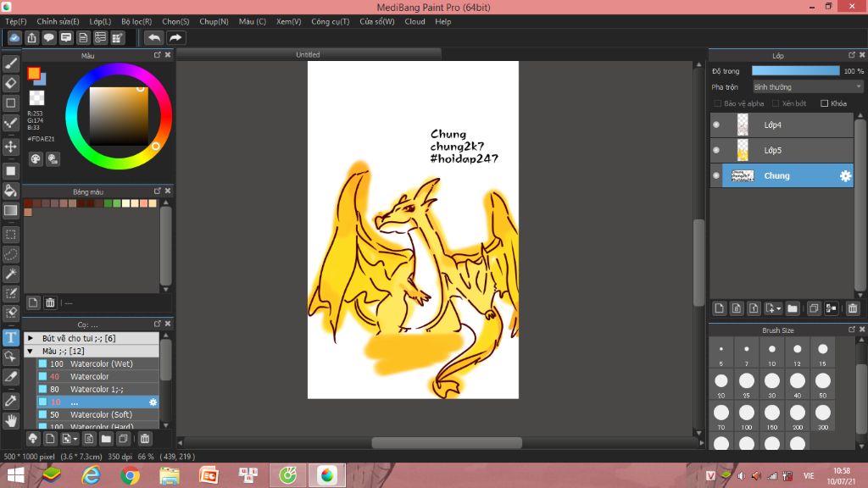Viewport: 868px width, 488px height.
Task: Click the Redo arrow
Action: tap(175, 37)
